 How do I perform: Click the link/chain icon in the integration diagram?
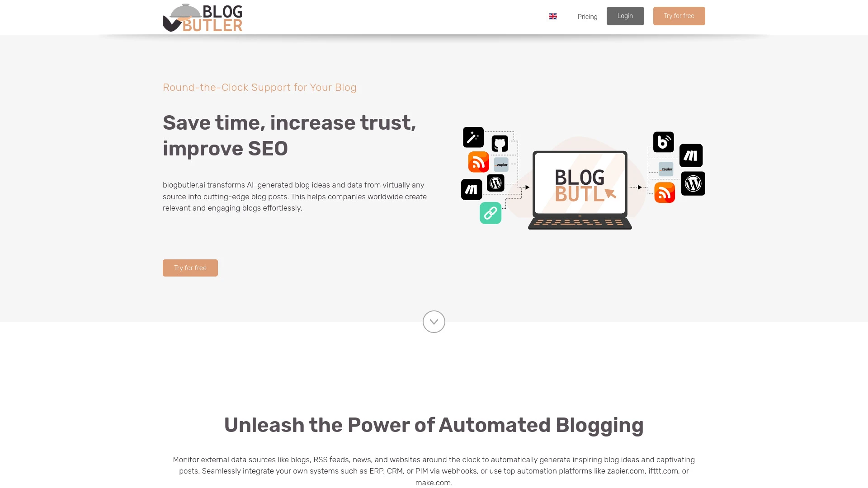pos(491,213)
